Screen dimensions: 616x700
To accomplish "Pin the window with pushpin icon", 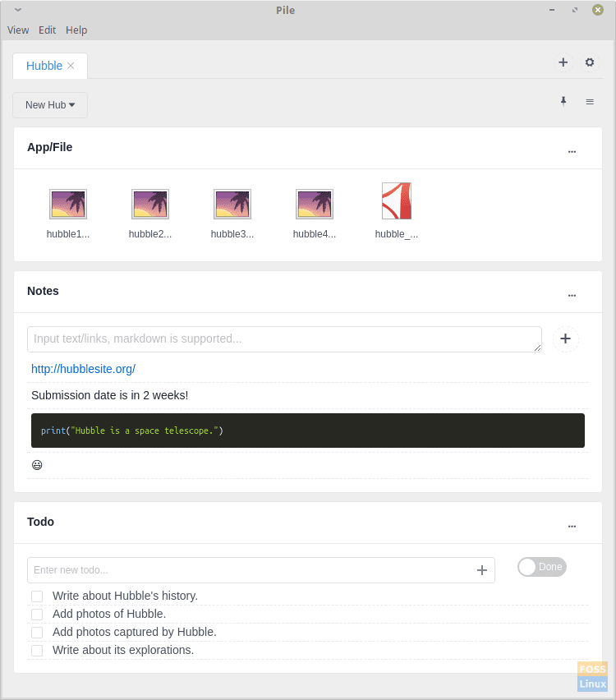I will click(563, 101).
